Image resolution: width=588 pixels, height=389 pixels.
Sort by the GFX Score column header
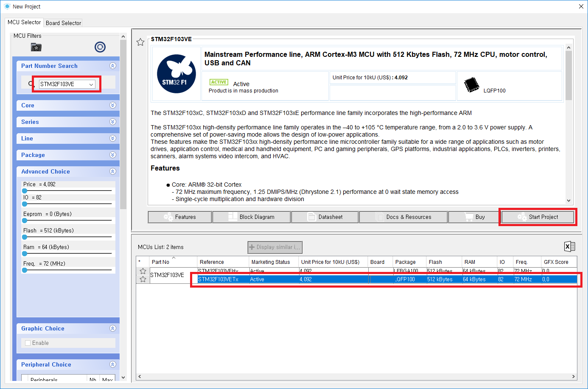[x=559, y=262]
